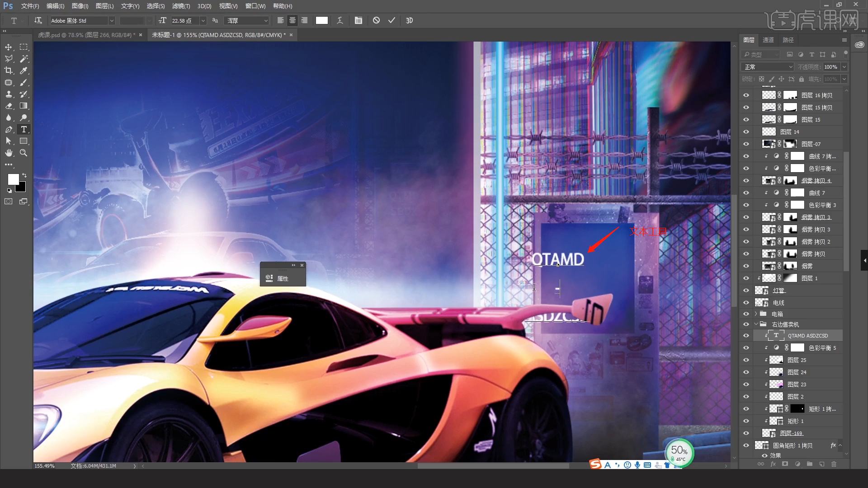868x488 pixels.
Task: Select the 图层 15 layer
Action: click(797, 120)
